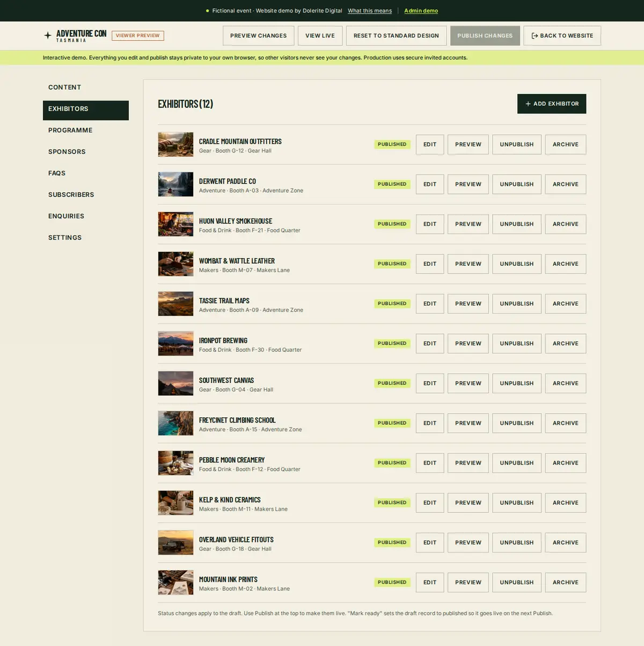
Task: Select the Overland Vehicle Fitouts thumbnail
Action: 175,542
